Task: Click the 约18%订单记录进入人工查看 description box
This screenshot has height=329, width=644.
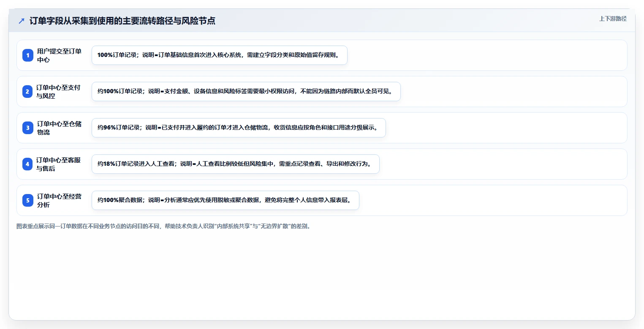Action: [x=236, y=164]
